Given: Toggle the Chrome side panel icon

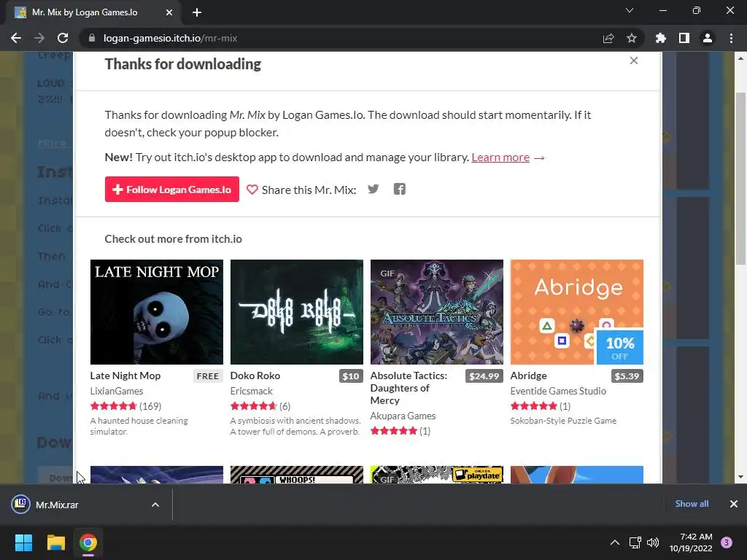Looking at the screenshot, I should [684, 38].
